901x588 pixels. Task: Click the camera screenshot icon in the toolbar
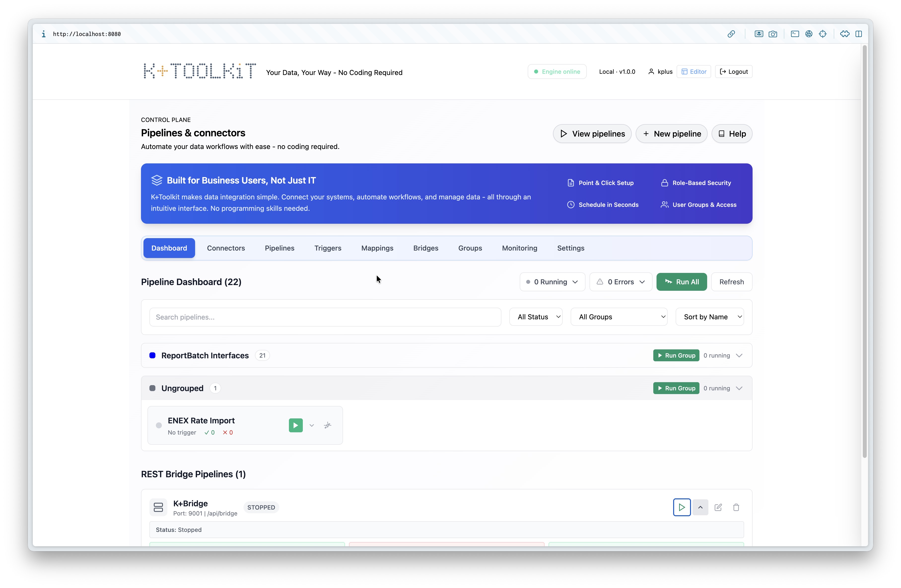point(773,34)
